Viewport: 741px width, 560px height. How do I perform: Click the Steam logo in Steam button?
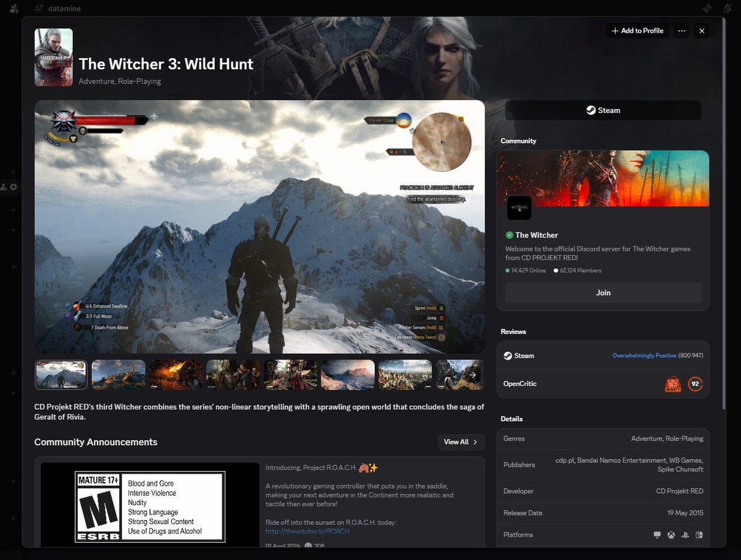click(x=591, y=111)
